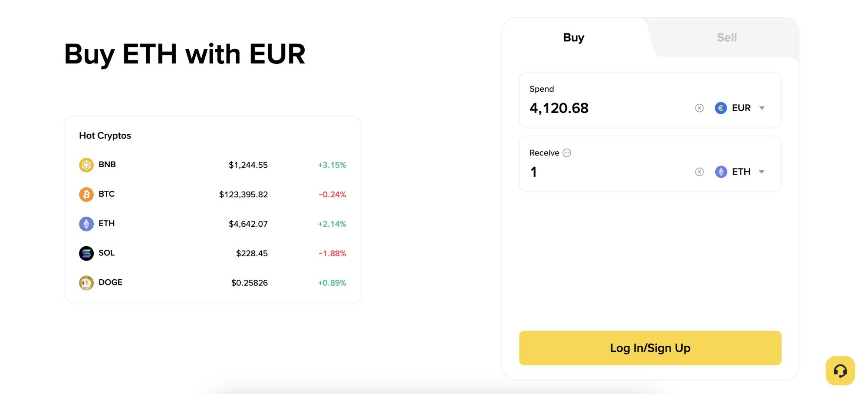Open the EUR currency dropdown

pyautogui.click(x=762, y=108)
